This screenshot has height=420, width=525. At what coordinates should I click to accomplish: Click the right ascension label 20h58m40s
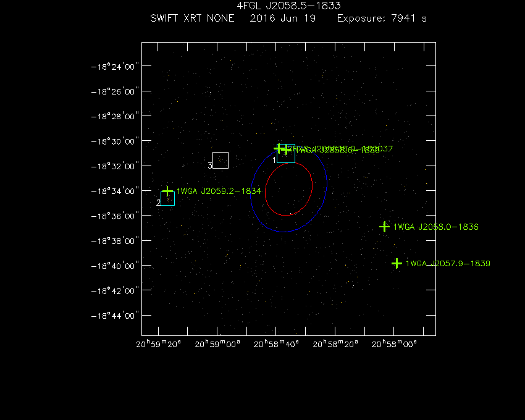coord(276,344)
